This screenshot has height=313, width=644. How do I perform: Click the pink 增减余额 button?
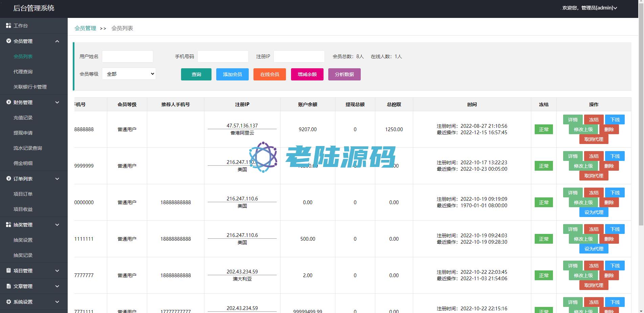click(307, 74)
